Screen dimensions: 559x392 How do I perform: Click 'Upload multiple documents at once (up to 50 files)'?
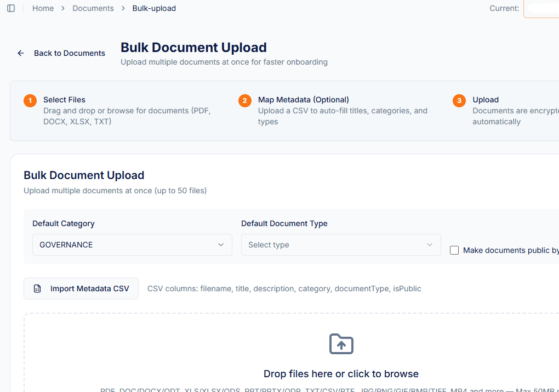115,191
